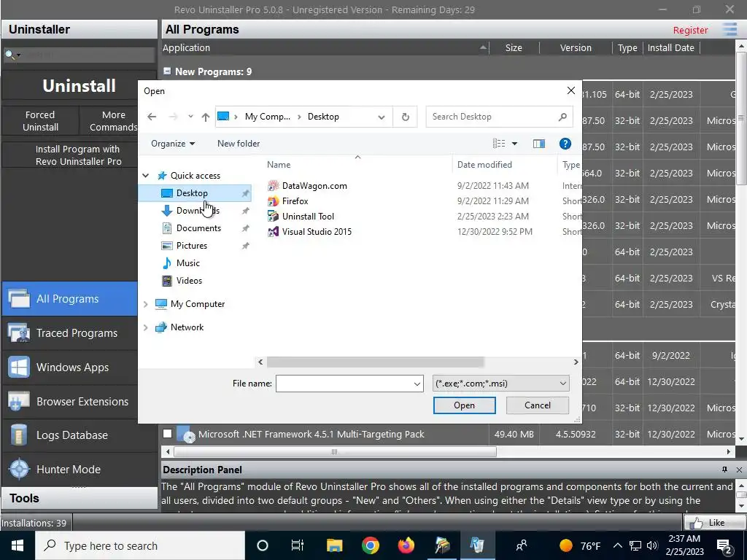Click the Like thumbs-up button
Viewport: 747px width, 560px height.
pyautogui.click(x=713, y=523)
